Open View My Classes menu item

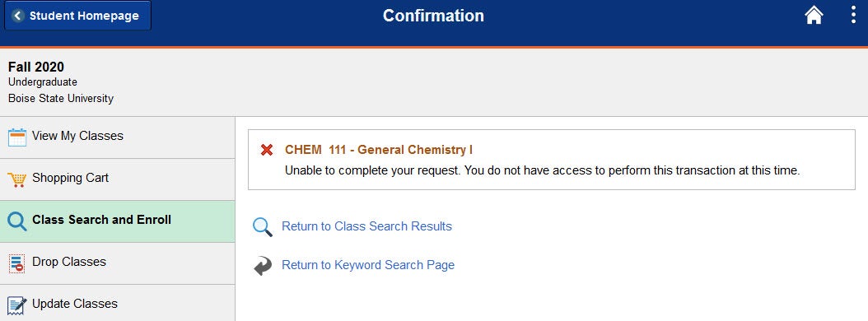(118, 137)
